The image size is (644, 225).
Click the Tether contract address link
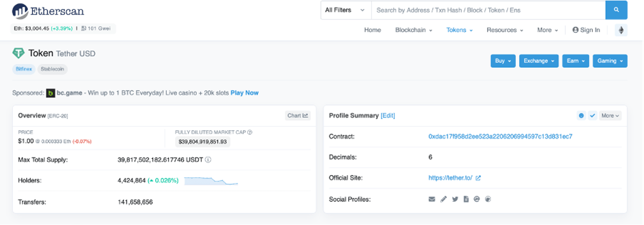(x=500, y=137)
